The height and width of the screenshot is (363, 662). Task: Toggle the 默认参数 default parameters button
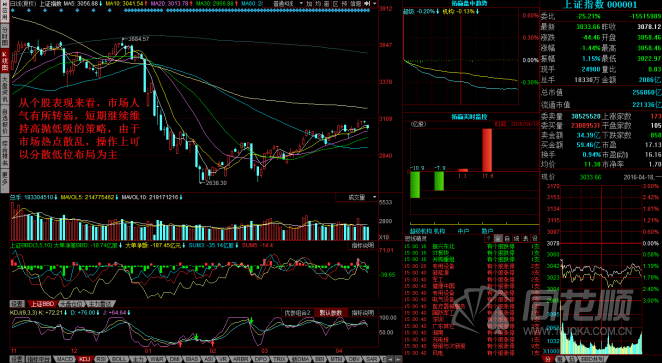point(331,313)
